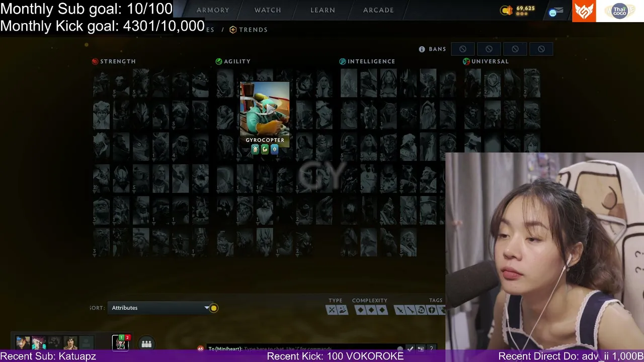Image resolution: width=644 pixels, height=362 pixels.
Task: Toggle the shield tag filter
Action: [432, 310]
